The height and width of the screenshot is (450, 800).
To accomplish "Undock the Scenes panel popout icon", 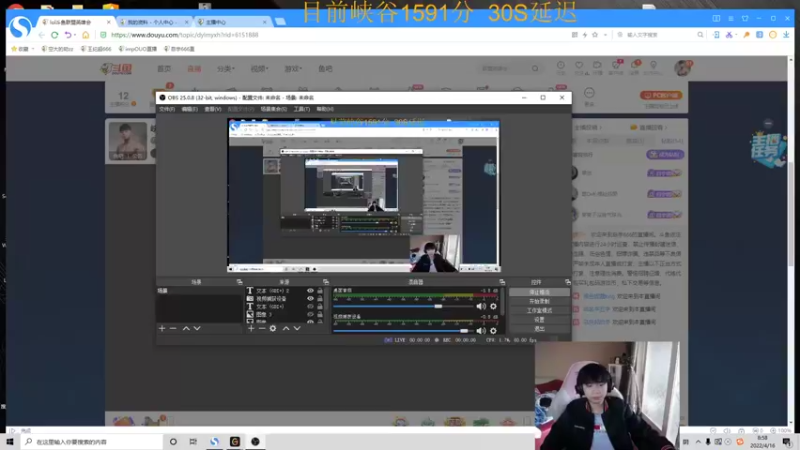I will [x=239, y=282].
